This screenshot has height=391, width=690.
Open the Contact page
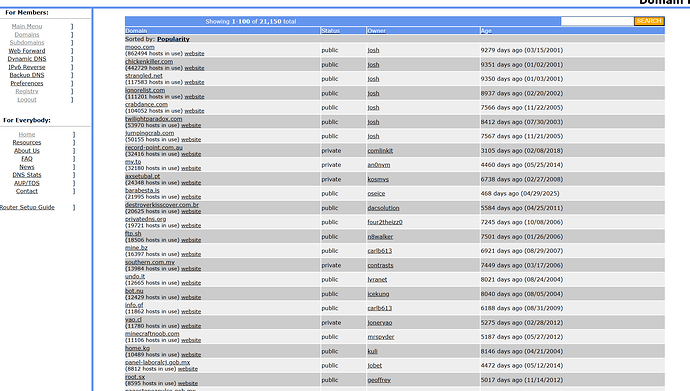tap(27, 191)
